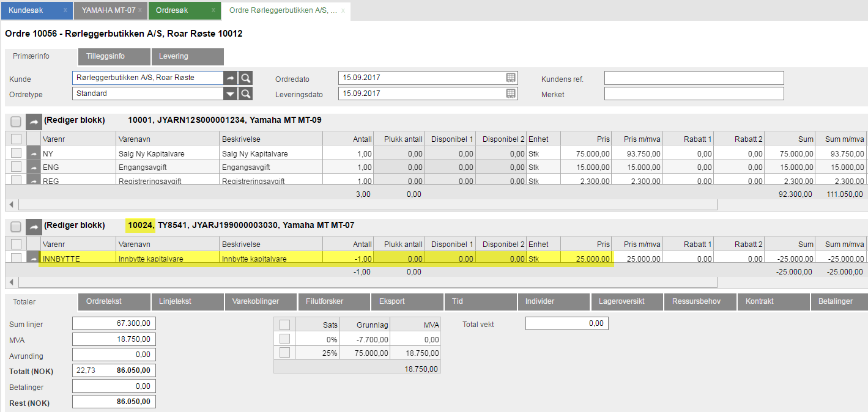This screenshot has width=868, height=412.
Task: Click Rediger blokk for MT-07 block
Action: click(75, 226)
